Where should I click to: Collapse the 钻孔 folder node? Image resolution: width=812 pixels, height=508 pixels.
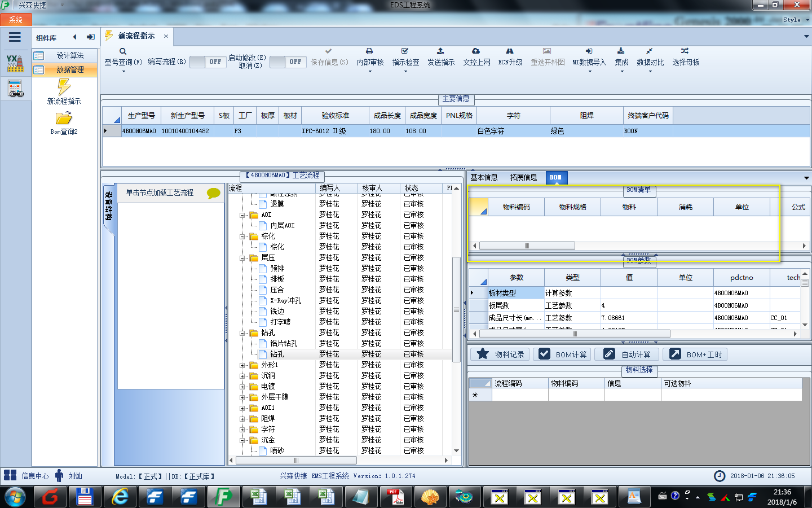click(x=242, y=333)
